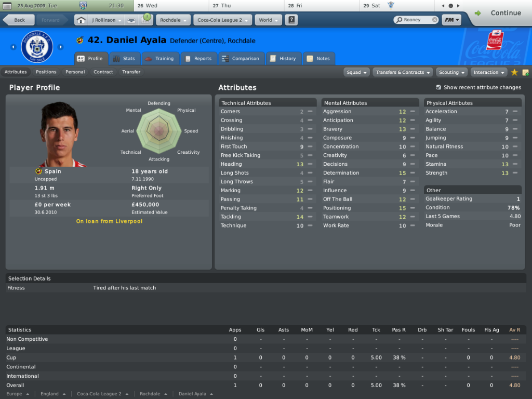Expand the Squad dropdown

point(356,72)
